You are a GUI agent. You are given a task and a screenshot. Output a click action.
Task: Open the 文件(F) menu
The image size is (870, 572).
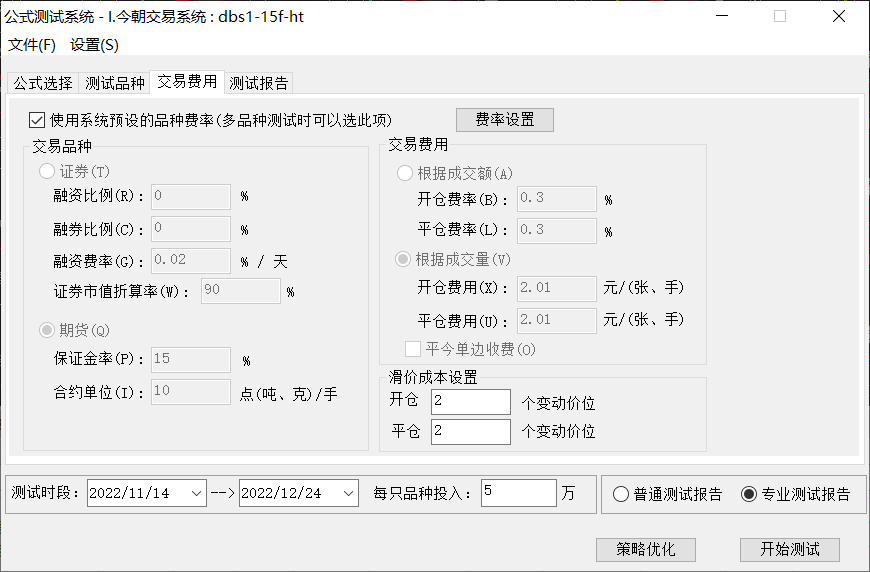pyautogui.click(x=32, y=45)
